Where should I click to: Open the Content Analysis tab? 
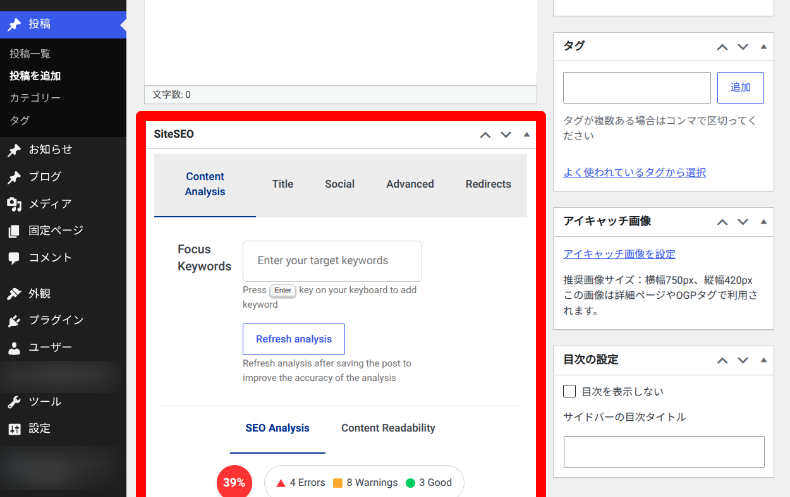coord(205,184)
